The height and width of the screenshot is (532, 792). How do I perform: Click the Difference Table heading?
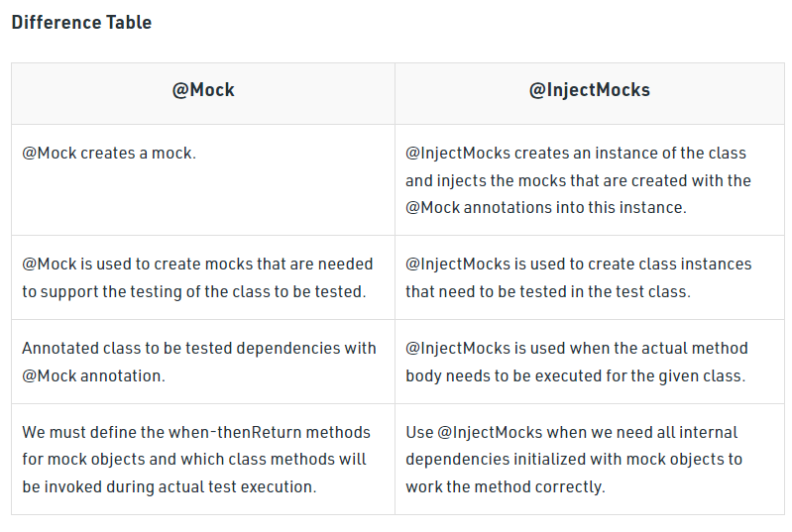point(81,23)
